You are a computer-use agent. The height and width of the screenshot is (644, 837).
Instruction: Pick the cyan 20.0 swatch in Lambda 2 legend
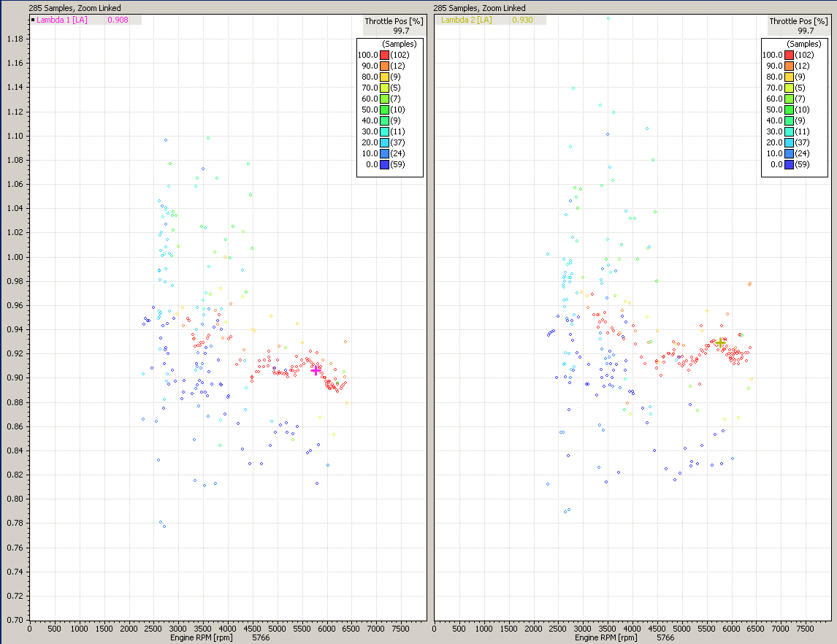[x=789, y=142]
